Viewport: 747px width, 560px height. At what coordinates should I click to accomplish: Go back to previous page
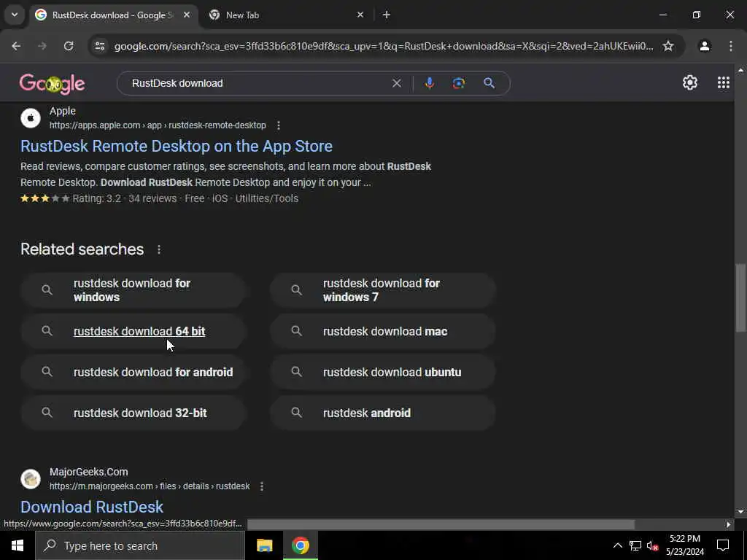coord(16,46)
